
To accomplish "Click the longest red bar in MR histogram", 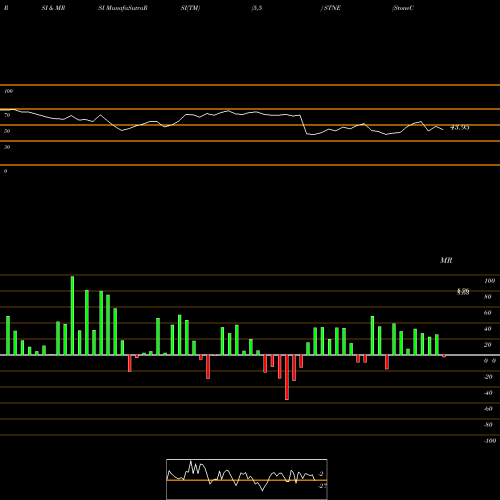I will tap(287, 377).
